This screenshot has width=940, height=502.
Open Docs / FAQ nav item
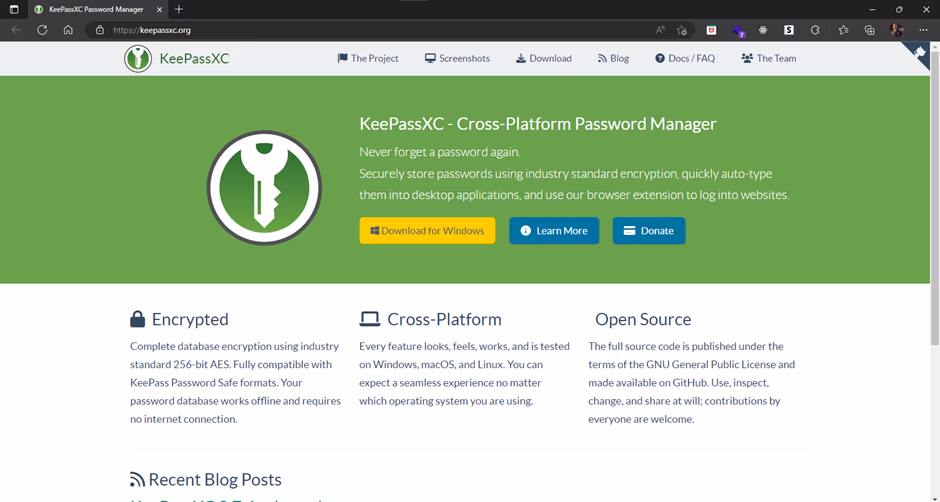685,58
